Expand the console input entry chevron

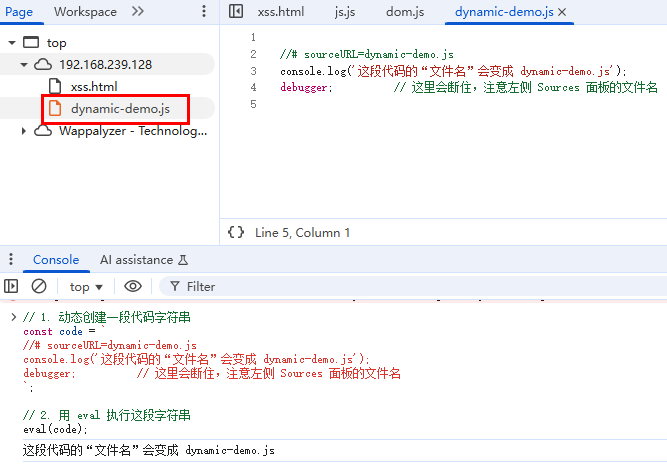14,317
